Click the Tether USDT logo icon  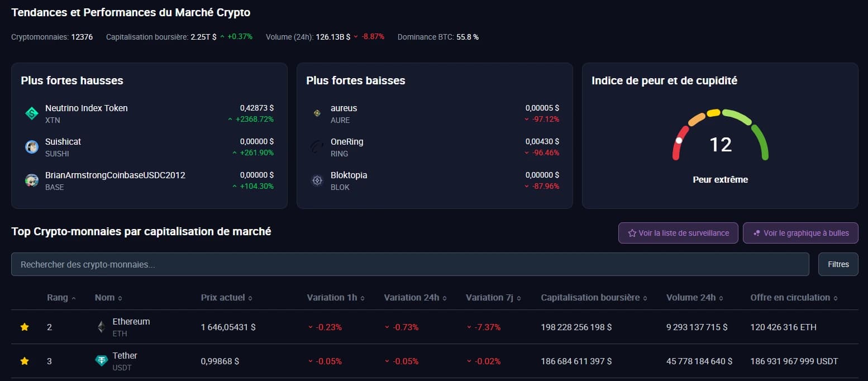pyautogui.click(x=101, y=361)
